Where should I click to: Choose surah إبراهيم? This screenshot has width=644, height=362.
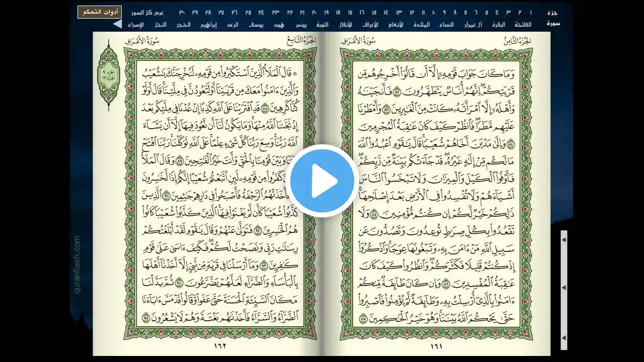(x=208, y=24)
